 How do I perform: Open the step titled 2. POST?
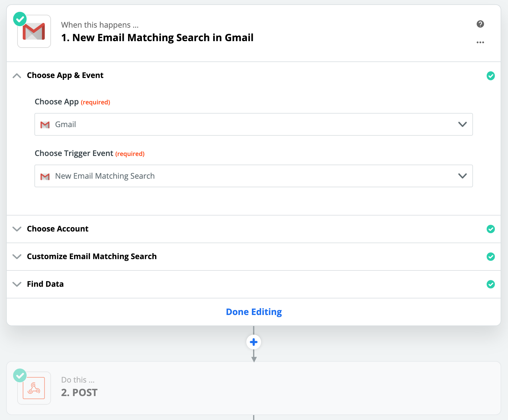(79, 393)
